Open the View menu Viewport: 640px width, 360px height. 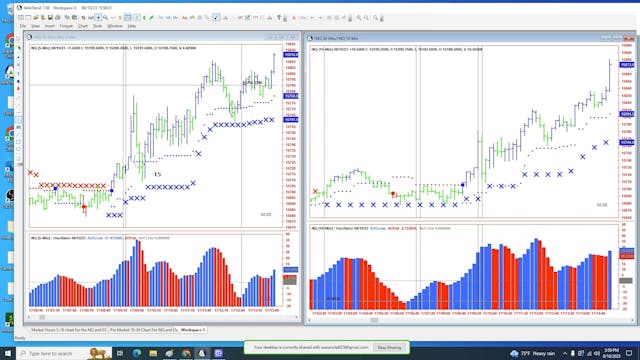click(36, 26)
